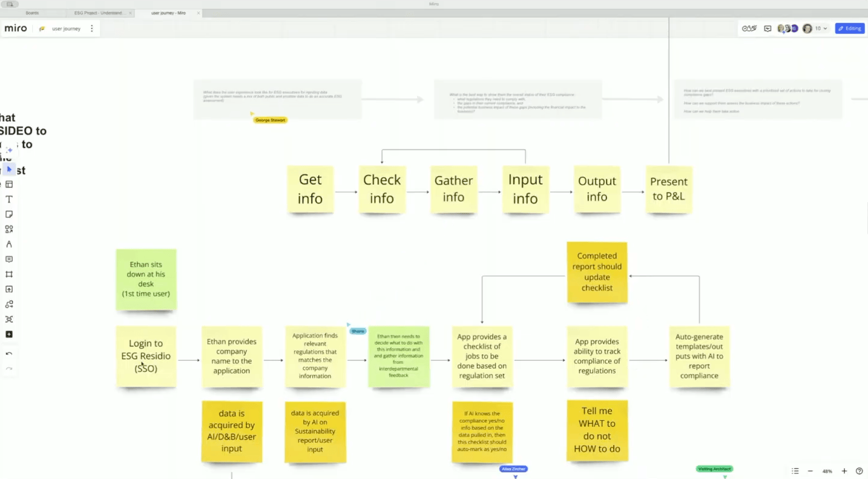Choose the Comment tool
Viewport: 868px width, 479px height.
pyautogui.click(x=9, y=259)
